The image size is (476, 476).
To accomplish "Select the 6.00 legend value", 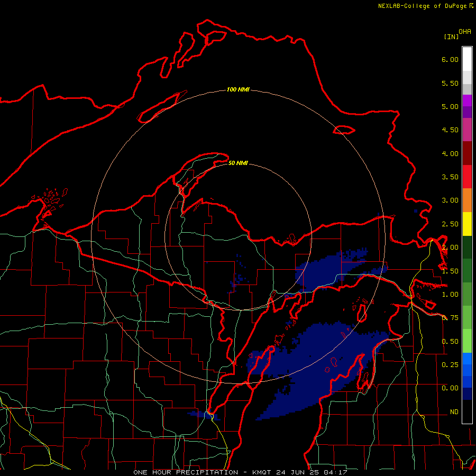I will point(450,59).
